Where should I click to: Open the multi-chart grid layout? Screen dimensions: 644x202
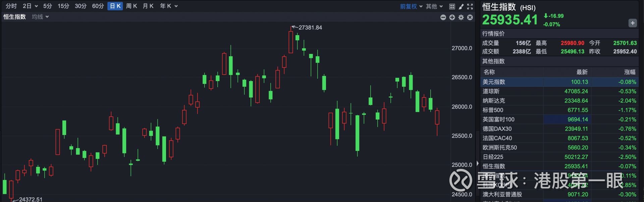[x=452, y=6]
